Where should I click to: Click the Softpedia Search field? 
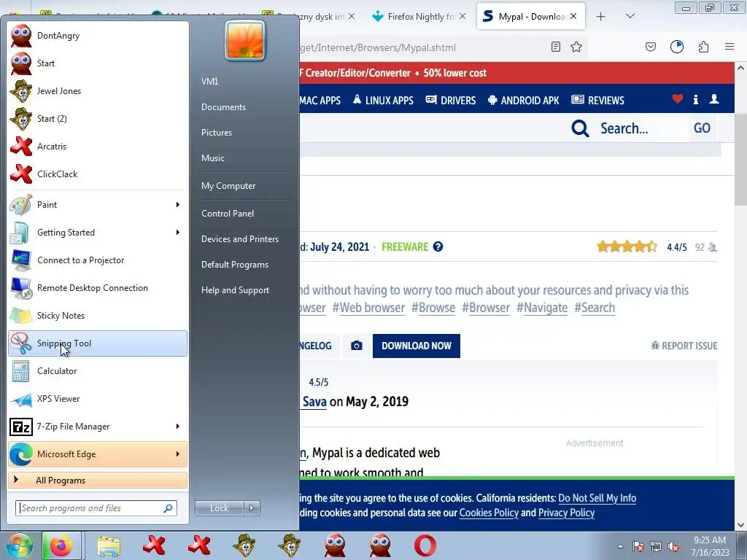coord(640,128)
